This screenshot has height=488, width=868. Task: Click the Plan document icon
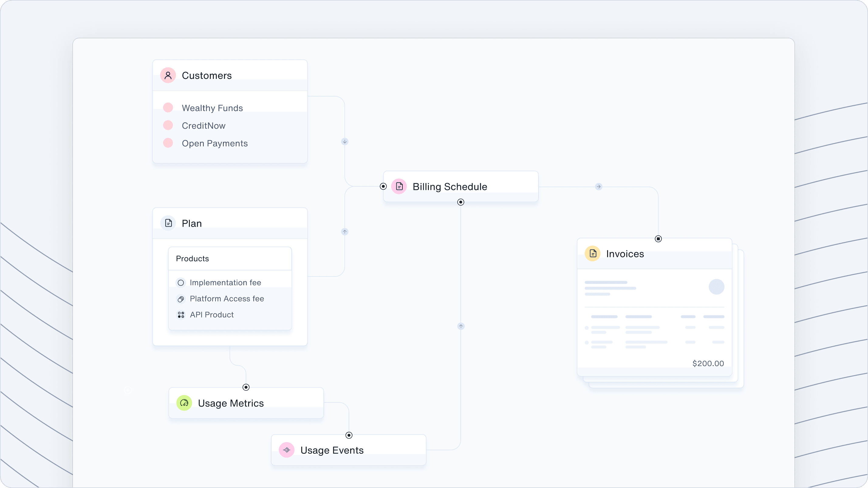(168, 223)
